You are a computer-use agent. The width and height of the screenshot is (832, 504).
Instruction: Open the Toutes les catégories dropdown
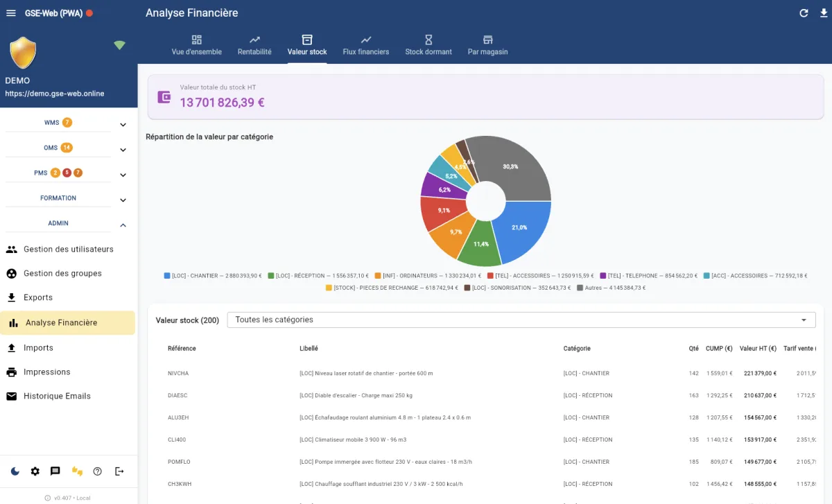[x=521, y=320]
